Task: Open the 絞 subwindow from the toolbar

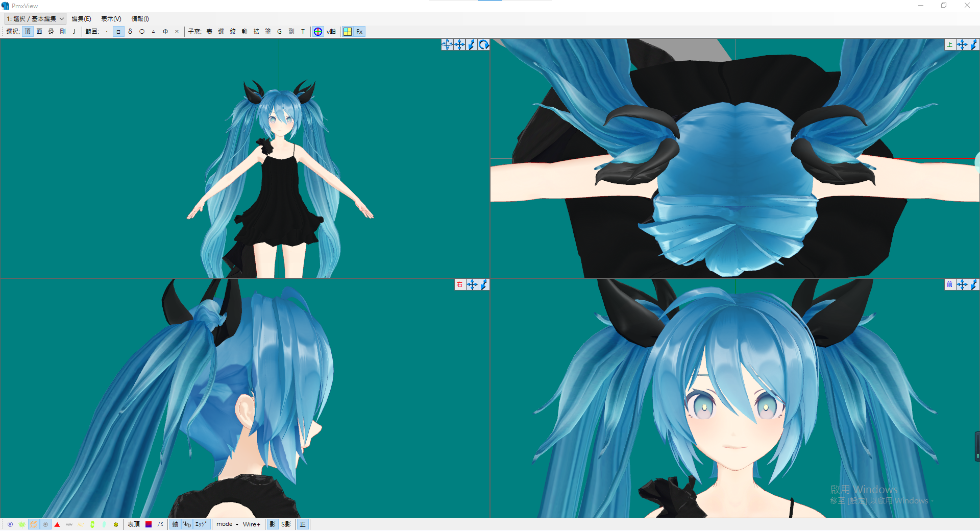Action: pos(232,31)
